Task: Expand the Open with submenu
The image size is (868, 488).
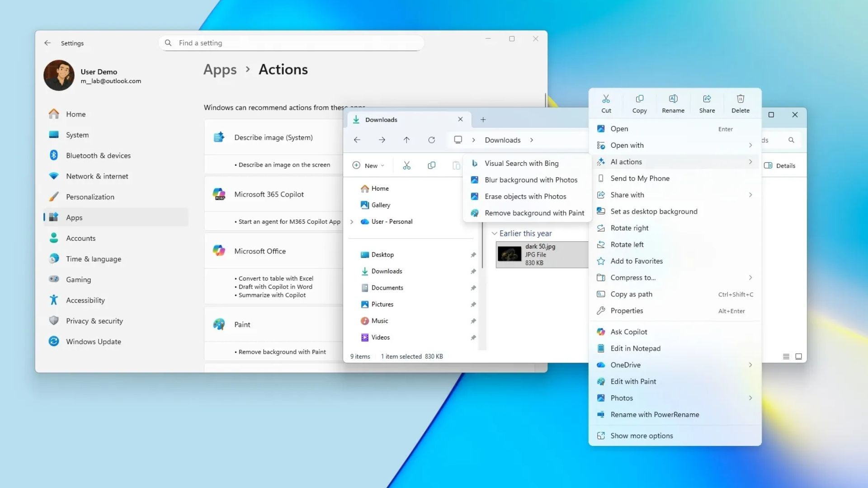Action: point(750,145)
